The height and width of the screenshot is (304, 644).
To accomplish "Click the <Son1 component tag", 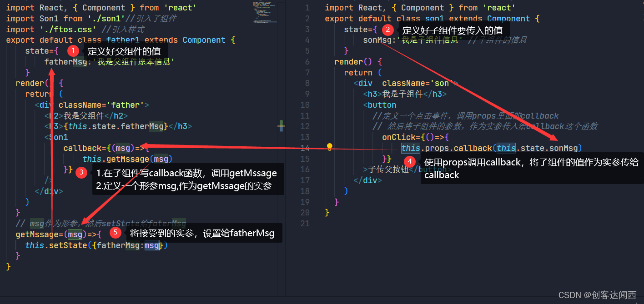I will point(56,137).
